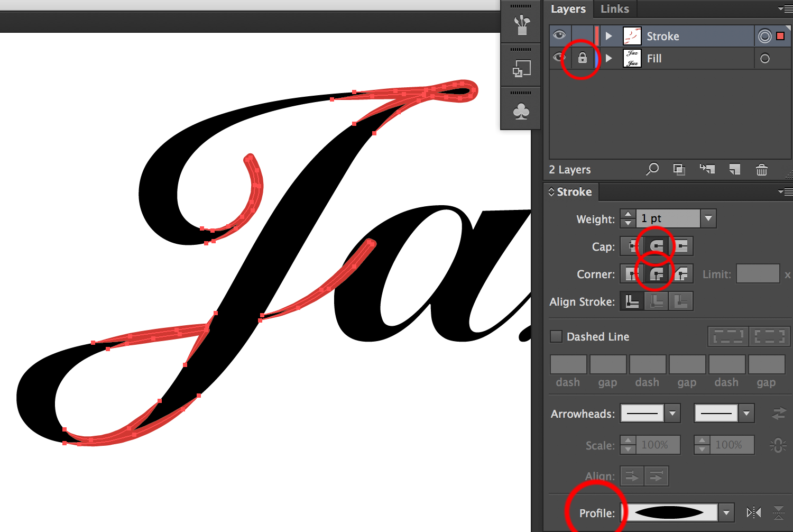The image size is (793, 532).
Task: Open the Layers panel flyout menu
Action: [785, 8]
